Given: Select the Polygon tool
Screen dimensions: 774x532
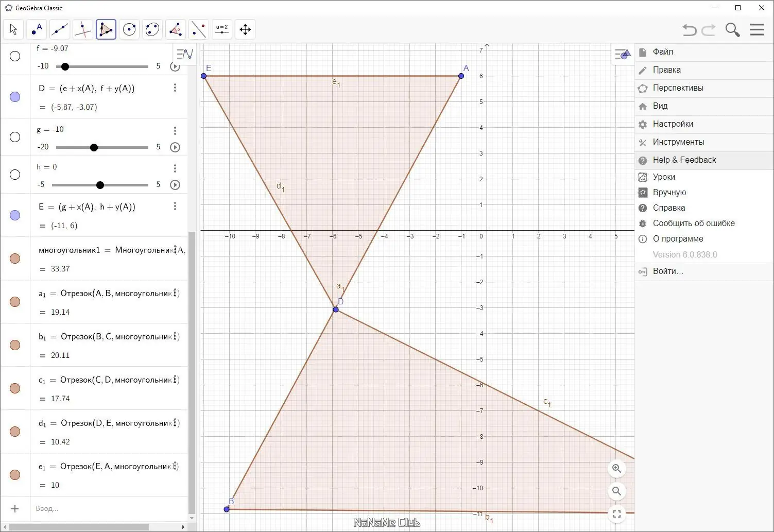Looking at the screenshot, I should 106,29.
